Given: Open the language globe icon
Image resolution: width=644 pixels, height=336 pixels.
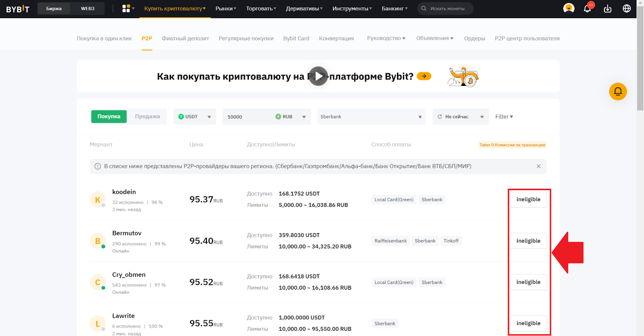Looking at the screenshot, I should (x=627, y=8).
